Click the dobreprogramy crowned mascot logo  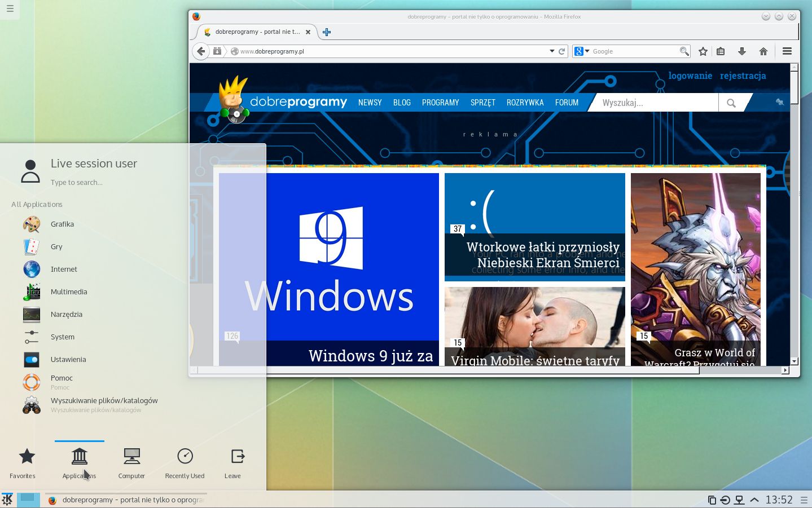point(234,99)
